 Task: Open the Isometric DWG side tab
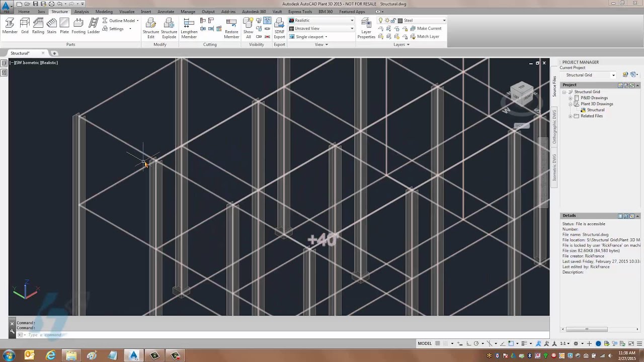tap(554, 167)
